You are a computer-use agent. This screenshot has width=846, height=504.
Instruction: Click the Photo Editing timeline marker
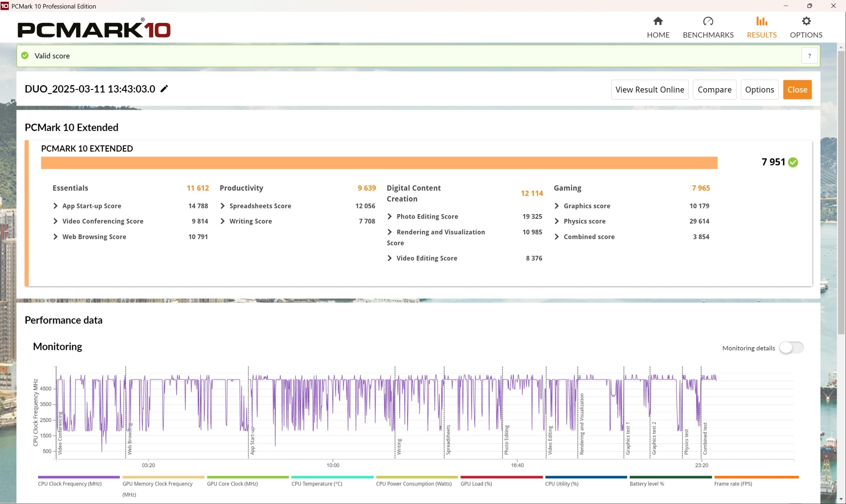click(x=506, y=440)
